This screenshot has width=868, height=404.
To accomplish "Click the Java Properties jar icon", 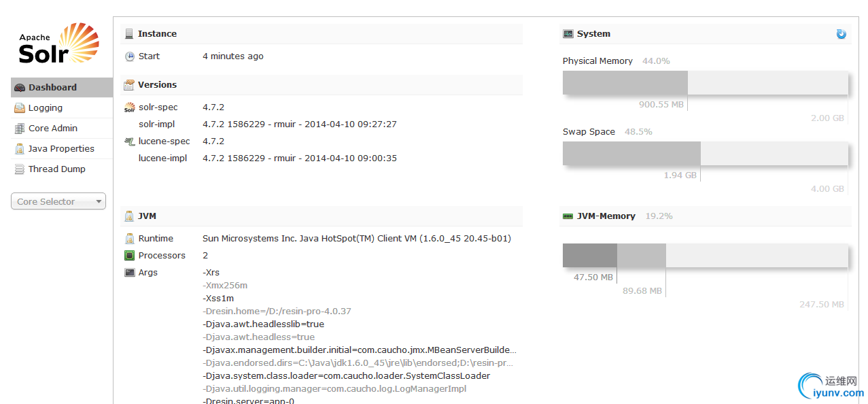I will pos(20,149).
